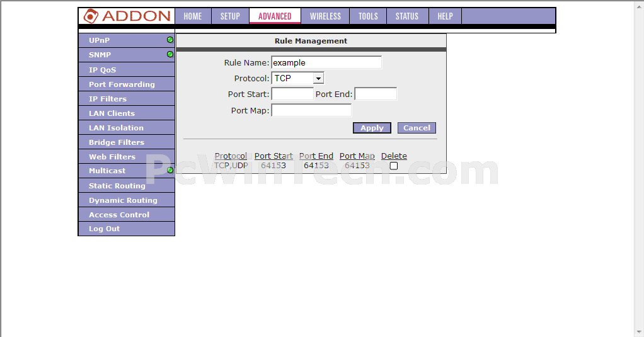Click the Protocol column header

coord(231,156)
